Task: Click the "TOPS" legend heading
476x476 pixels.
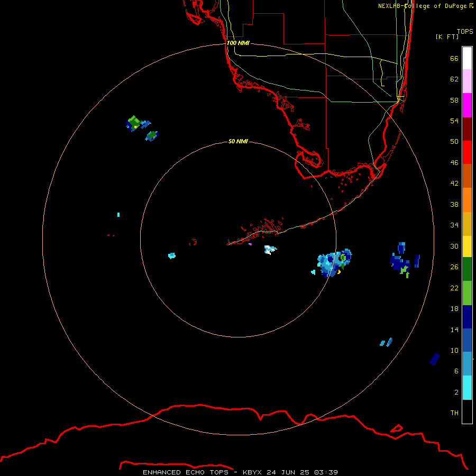Action: pos(465,31)
